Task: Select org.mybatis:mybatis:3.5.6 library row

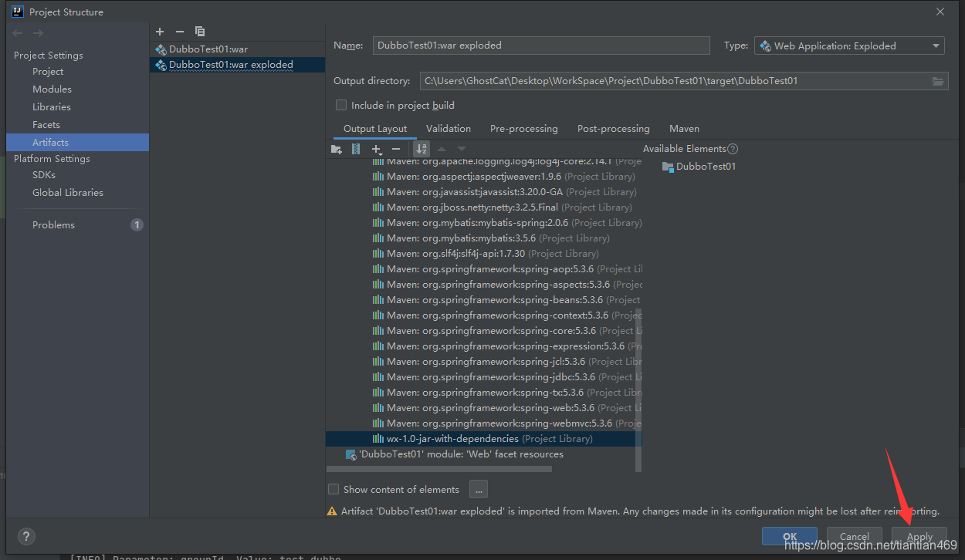Action: point(483,238)
